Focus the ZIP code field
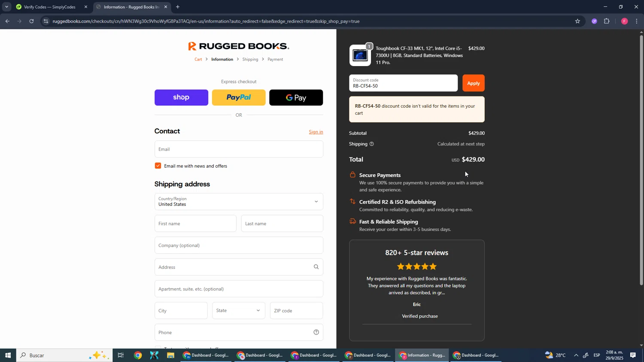 (x=297, y=311)
